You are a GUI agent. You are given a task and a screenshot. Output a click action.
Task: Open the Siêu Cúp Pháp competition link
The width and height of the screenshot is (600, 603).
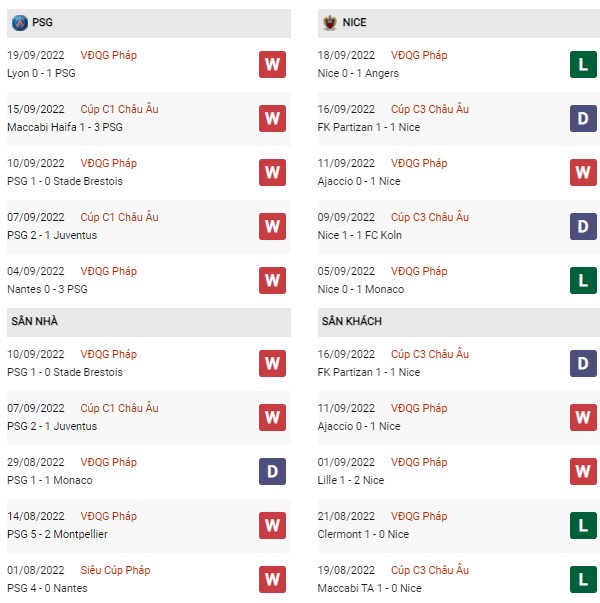[115, 570]
